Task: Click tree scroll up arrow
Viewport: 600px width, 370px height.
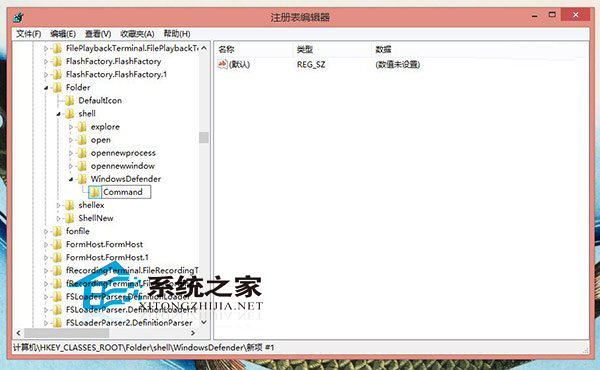Action: (x=204, y=48)
